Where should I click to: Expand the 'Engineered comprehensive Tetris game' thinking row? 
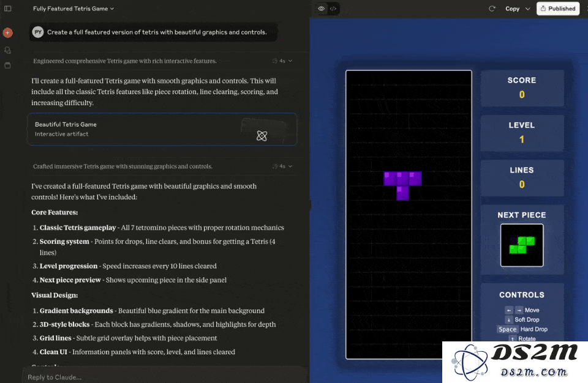click(x=162, y=61)
